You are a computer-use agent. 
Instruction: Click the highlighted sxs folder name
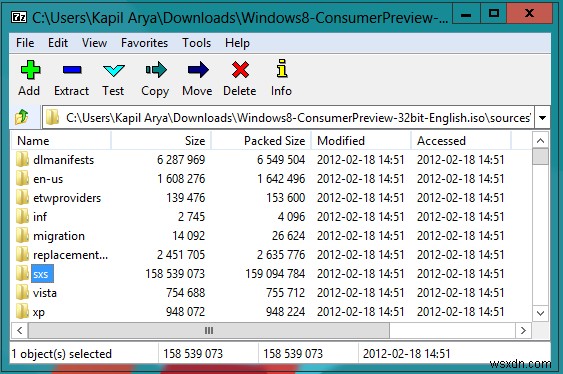coord(41,274)
